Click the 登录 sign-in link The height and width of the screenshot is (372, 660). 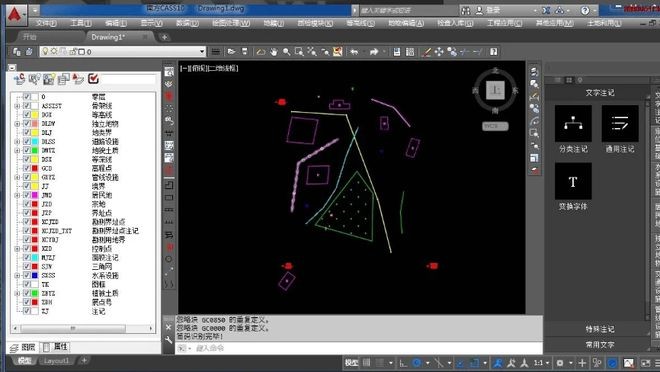[493, 10]
